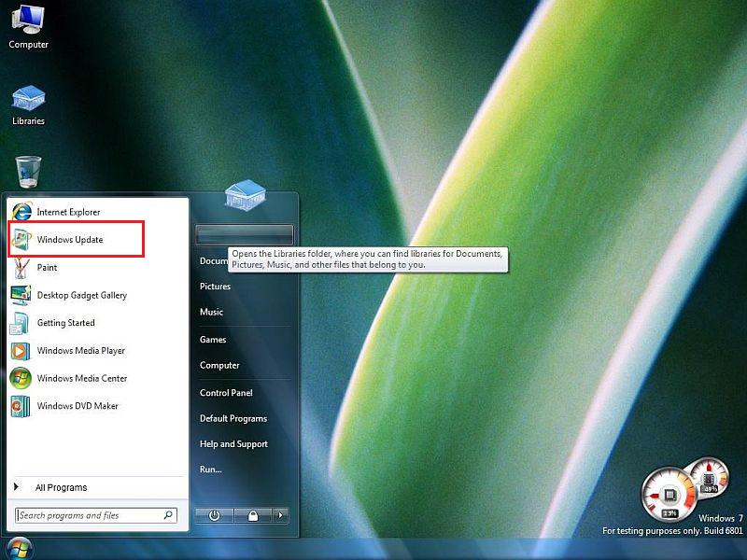Launch Internet Explorer from its label
The width and height of the screenshot is (747, 560).
click(68, 212)
